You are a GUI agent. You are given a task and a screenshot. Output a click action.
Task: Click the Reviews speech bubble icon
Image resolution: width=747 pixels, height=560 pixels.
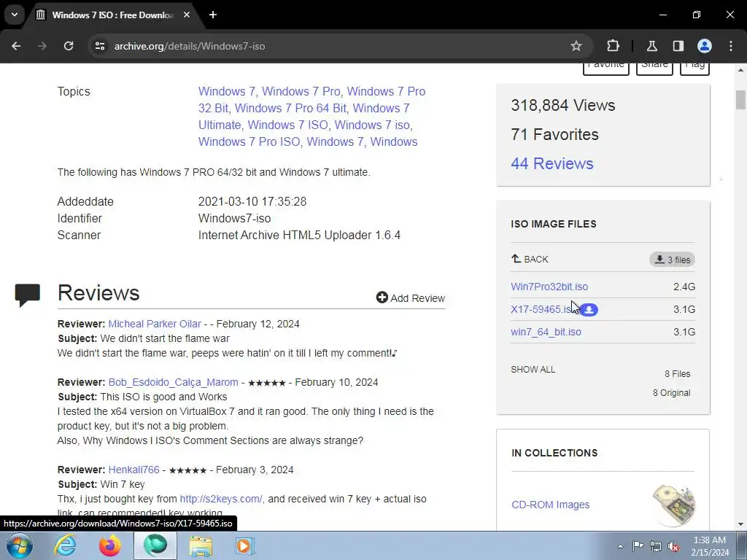tap(28, 295)
